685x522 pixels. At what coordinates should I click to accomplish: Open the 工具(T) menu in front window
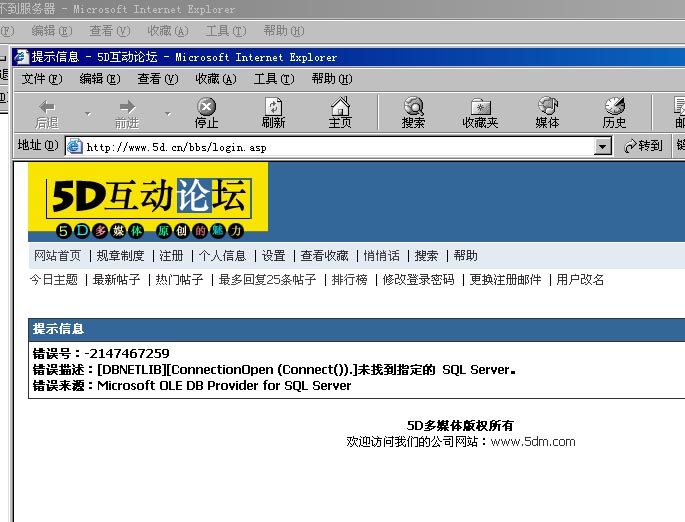point(274,79)
